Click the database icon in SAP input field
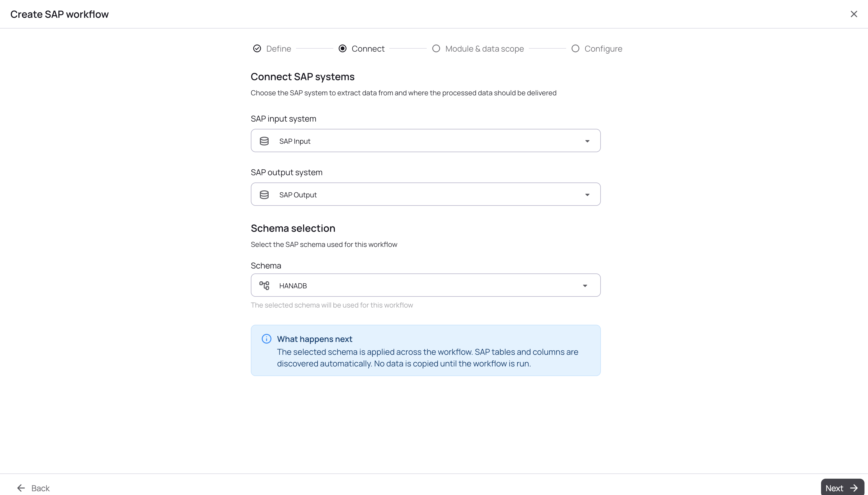The width and height of the screenshot is (868, 495). (264, 141)
